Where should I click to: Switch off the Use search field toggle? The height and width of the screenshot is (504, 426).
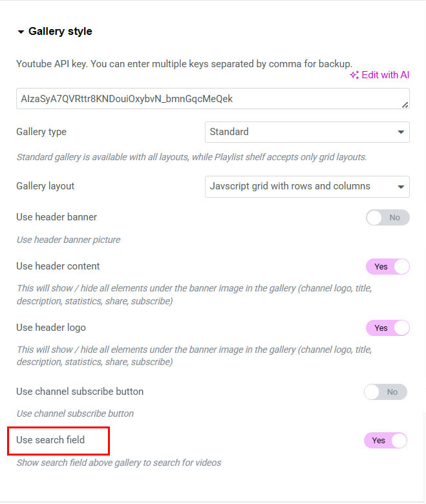pos(385,441)
